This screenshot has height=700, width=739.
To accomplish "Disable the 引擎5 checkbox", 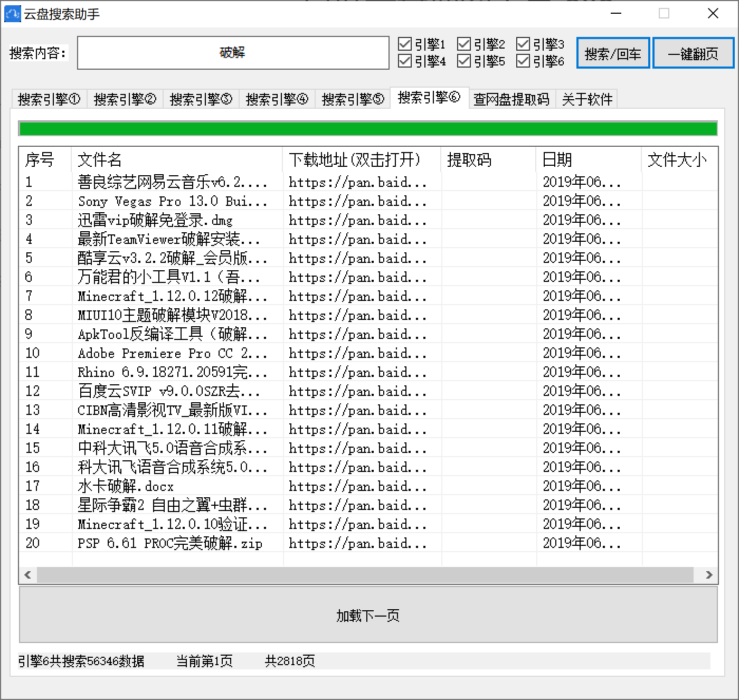I will tap(464, 61).
